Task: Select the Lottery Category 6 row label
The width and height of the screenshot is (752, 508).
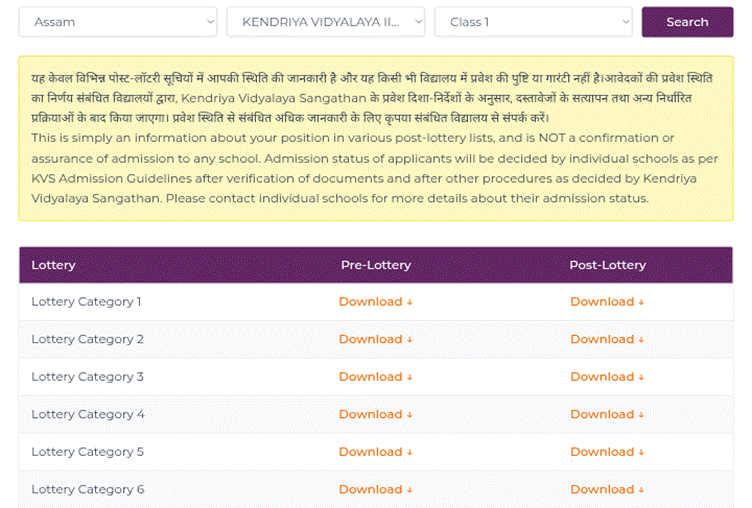Action: click(88, 489)
